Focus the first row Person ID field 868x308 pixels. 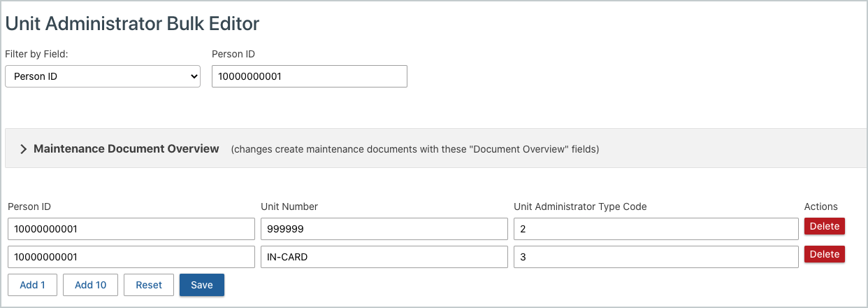tap(131, 229)
